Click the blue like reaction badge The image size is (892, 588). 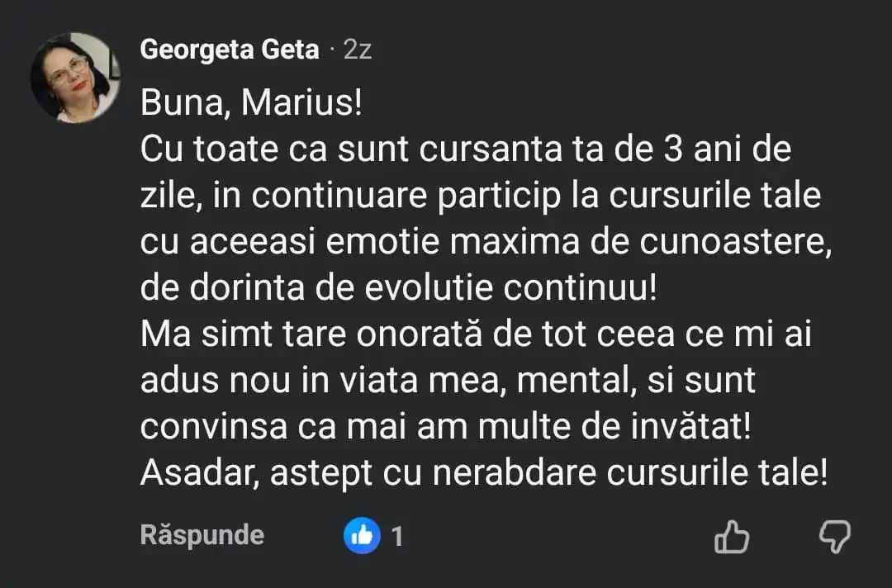[x=361, y=537]
